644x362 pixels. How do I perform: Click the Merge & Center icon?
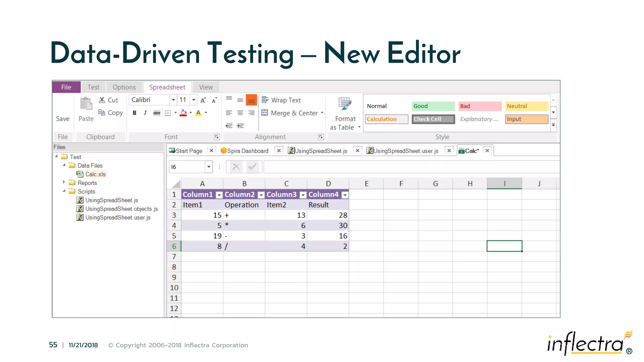(265, 113)
